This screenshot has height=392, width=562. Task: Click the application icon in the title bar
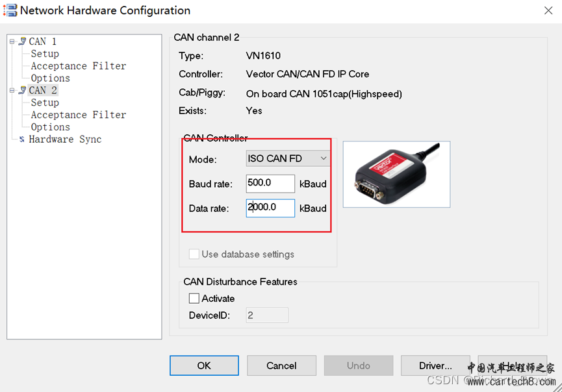coord(10,10)
